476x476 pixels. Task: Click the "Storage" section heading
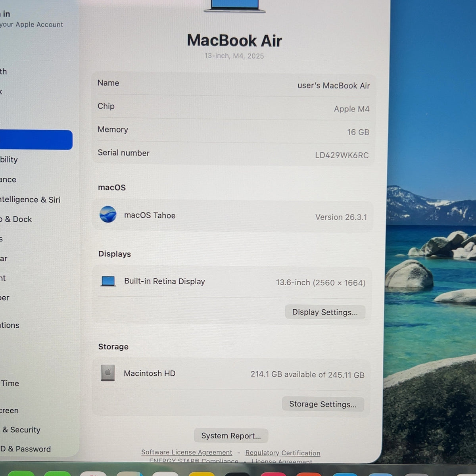[x=113, y=347]
